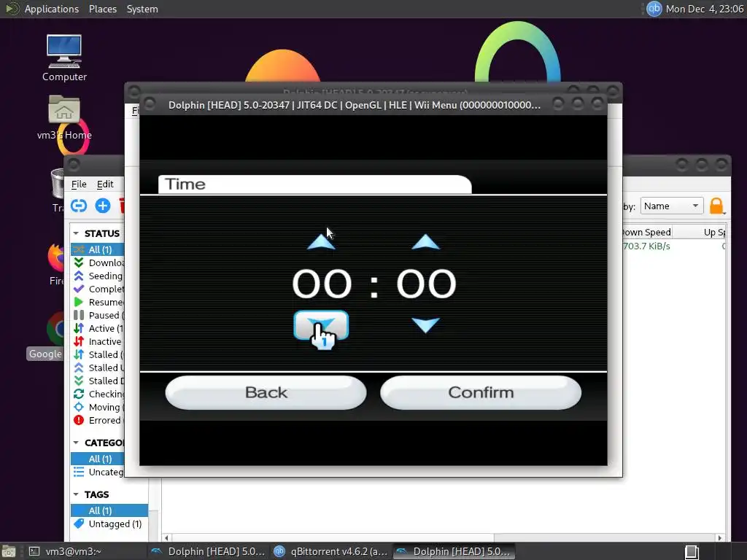
Task: Open the Places menu
Action: point(102,9)
